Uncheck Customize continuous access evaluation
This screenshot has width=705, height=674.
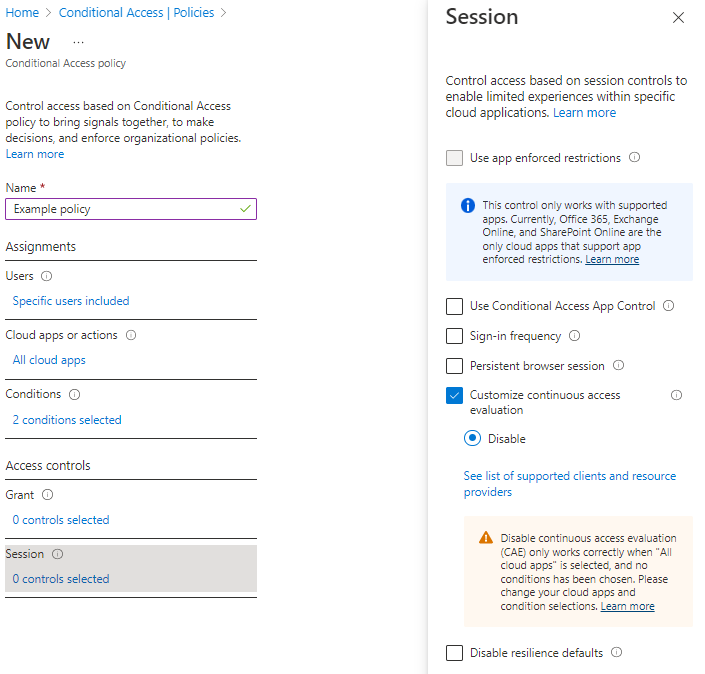[454, 395]
